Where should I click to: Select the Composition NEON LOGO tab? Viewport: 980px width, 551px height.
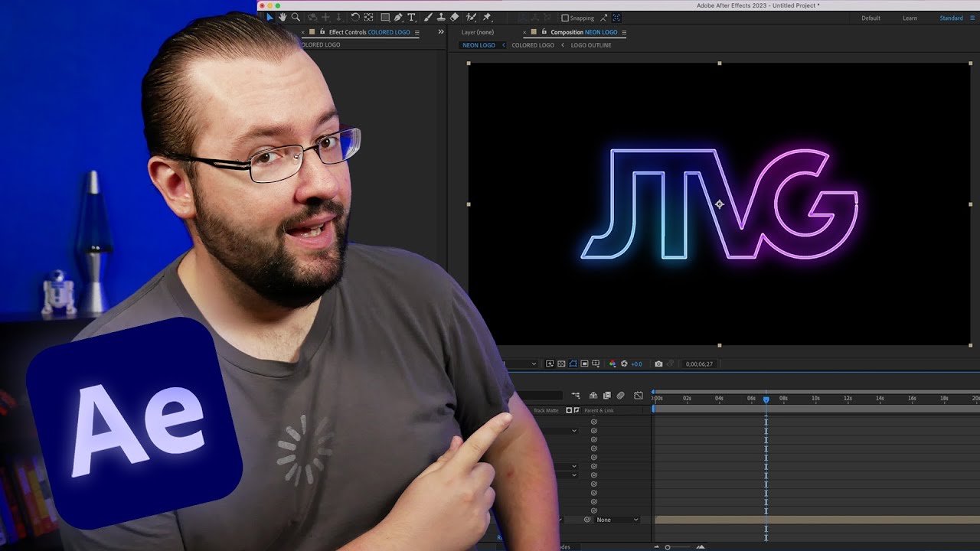click(x=584, y=32)
